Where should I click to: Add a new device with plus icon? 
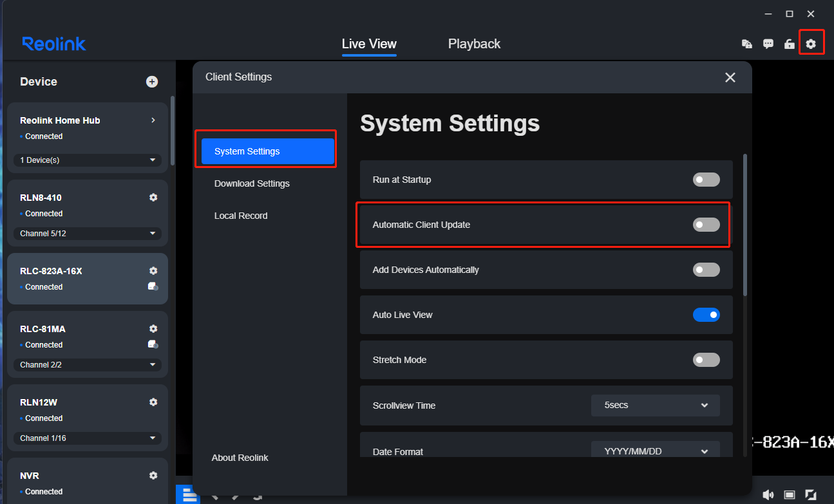[152, 82]
